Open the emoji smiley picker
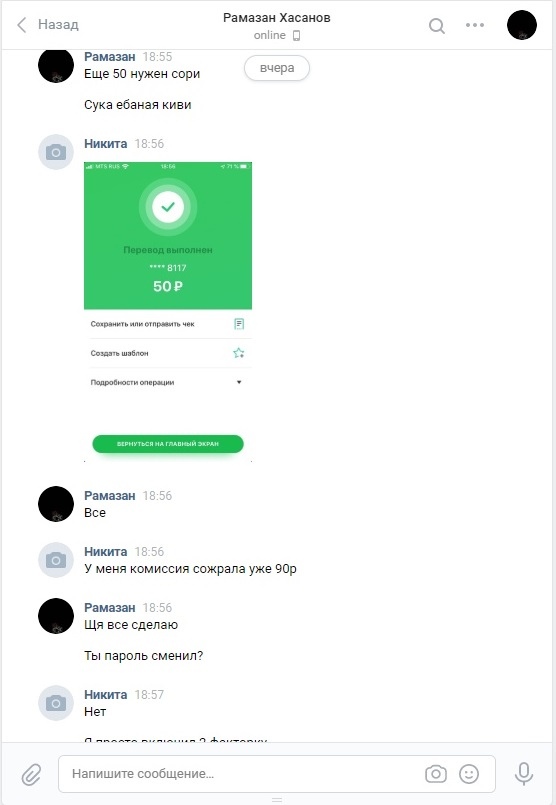556x805 pixels. (469, 774)
